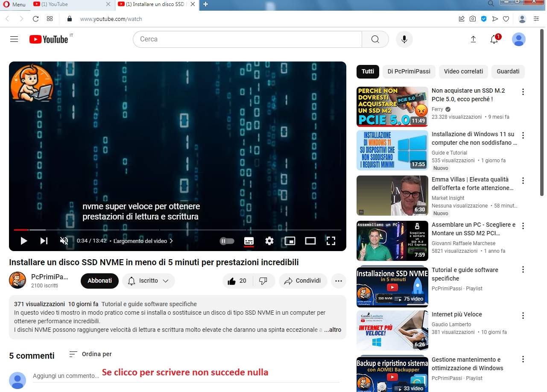The width and height of the screenshot is (547, 392).
Task: Click the Abbonati button
Action: [x=99, y=281]
